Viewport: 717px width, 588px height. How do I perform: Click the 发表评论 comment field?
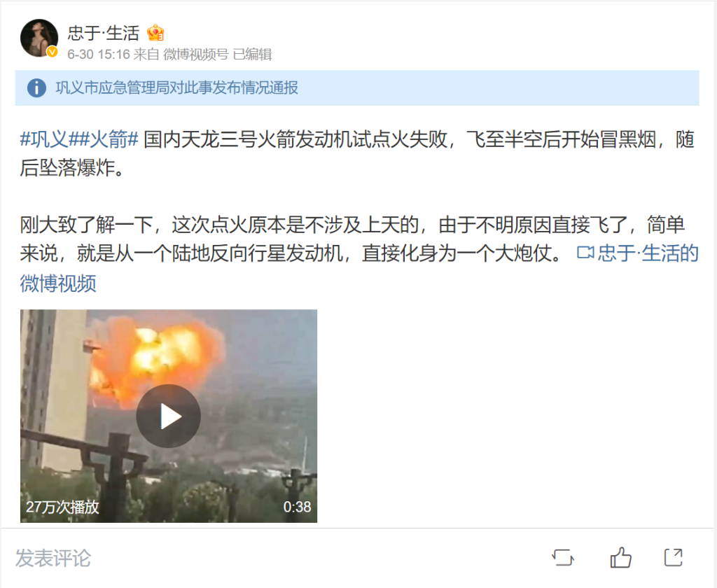[x=53, y=559]
